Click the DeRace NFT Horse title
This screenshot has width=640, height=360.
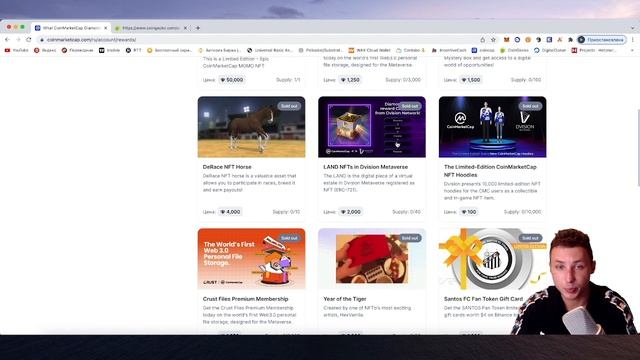(227, 167)
